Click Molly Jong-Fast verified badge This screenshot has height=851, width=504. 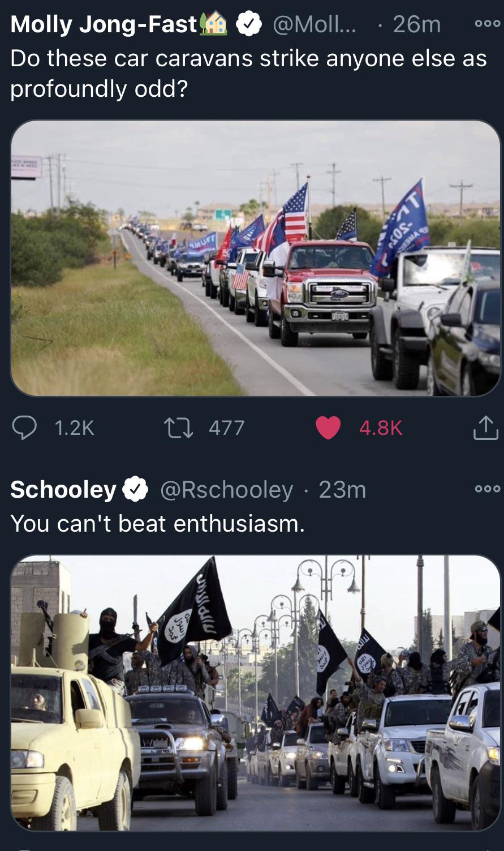click(248, 24)
